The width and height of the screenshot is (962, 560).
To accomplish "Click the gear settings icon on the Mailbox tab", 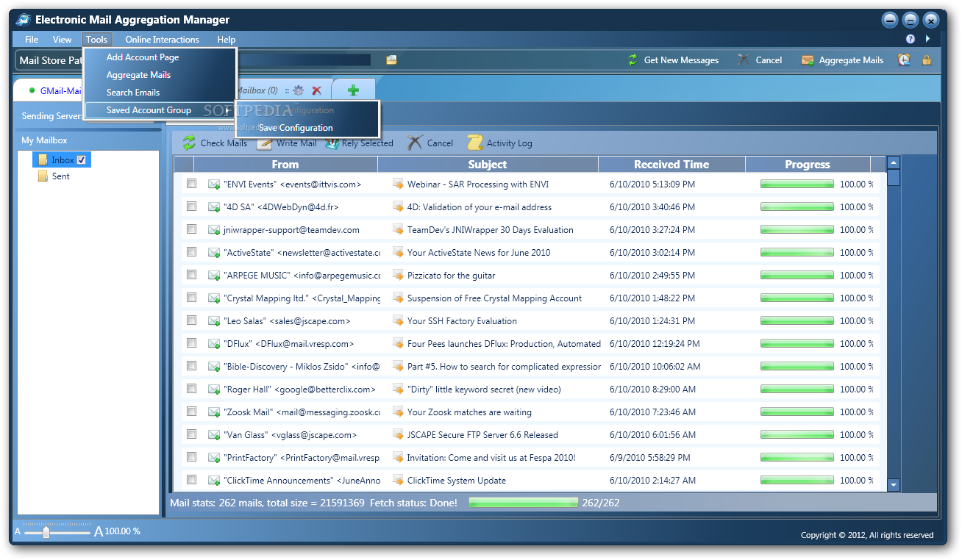I will tap(298, 90).
